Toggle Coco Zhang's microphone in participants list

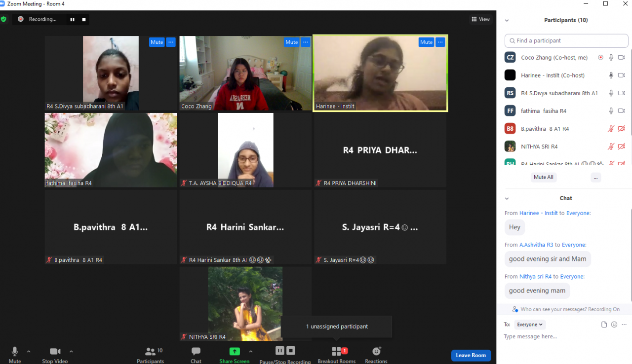611,58
